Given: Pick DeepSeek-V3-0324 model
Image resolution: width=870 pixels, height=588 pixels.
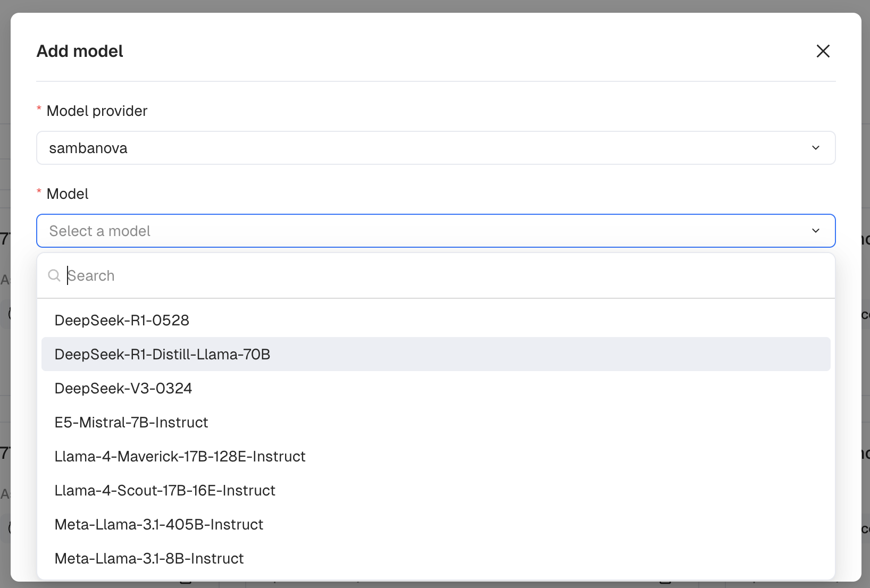Looking at the screenshot, I should click(436, 388).
